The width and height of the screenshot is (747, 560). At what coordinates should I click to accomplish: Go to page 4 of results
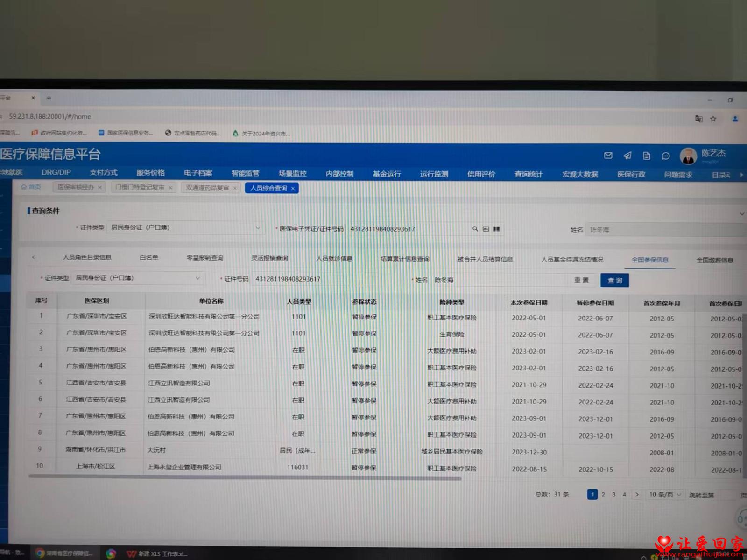pyautogui.click(x=624, y=494)
